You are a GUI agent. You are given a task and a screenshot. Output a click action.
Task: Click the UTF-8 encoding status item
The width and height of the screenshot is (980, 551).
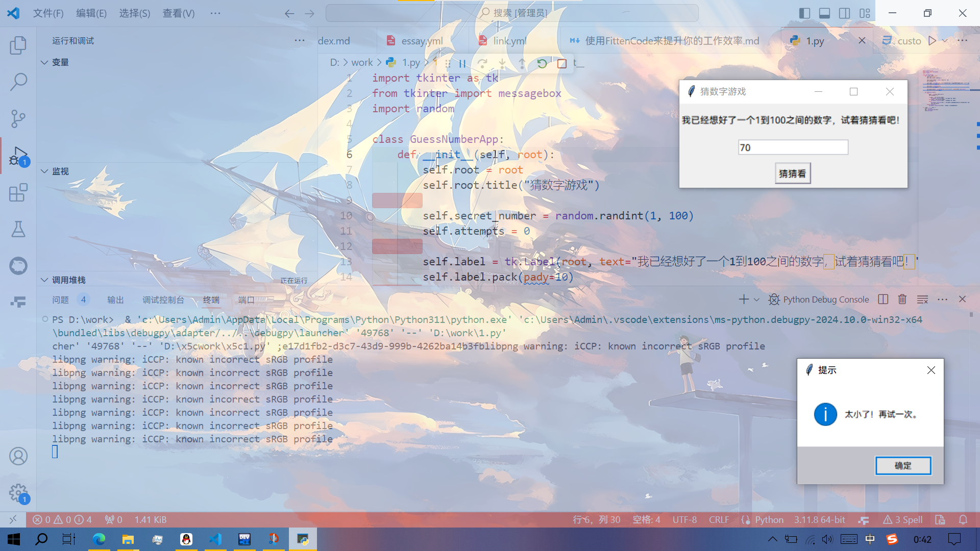point(684,520)
